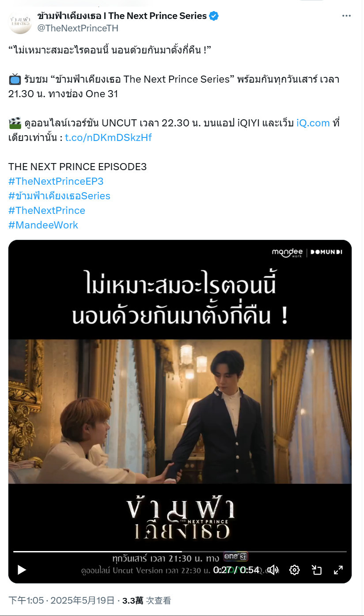Mute the video volume
This screenshot has height=616, width=364.
[x=273, y=570]
